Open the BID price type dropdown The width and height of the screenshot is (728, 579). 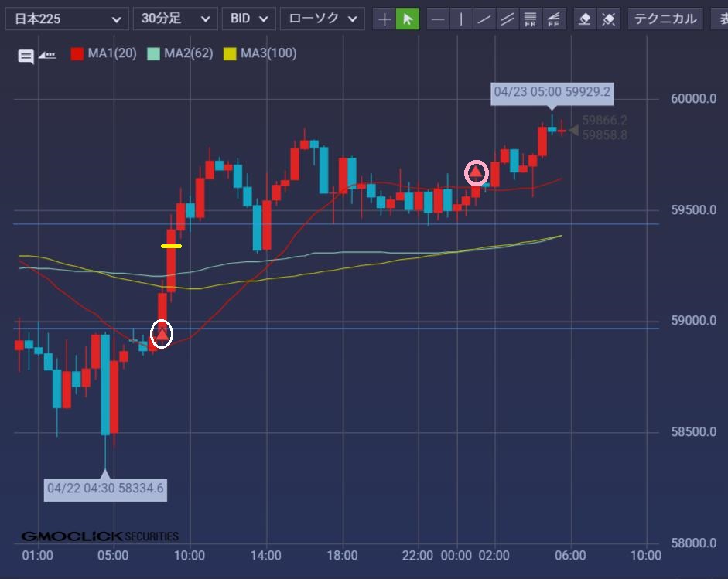coord(248,19)
